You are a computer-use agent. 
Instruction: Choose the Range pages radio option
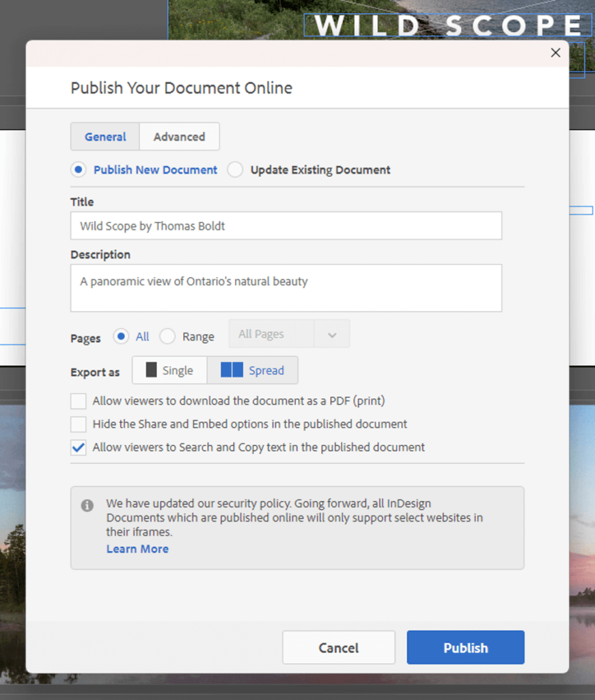[x=167, y=336]
